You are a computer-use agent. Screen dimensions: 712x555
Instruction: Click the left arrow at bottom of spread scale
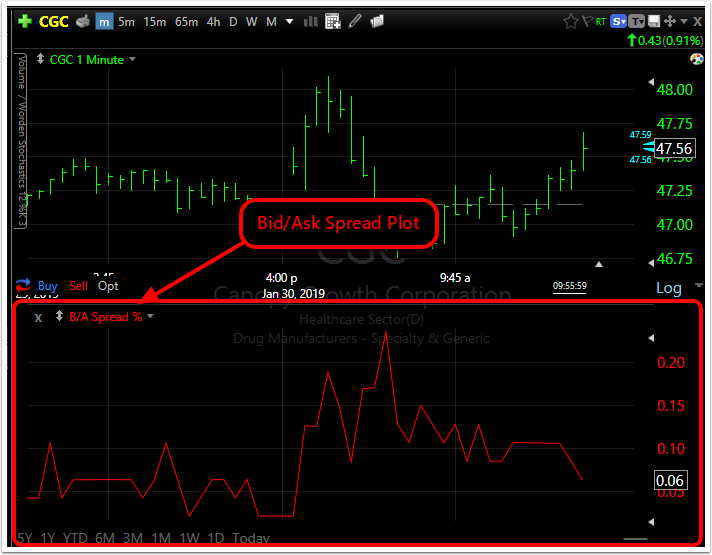coord(651,522)
